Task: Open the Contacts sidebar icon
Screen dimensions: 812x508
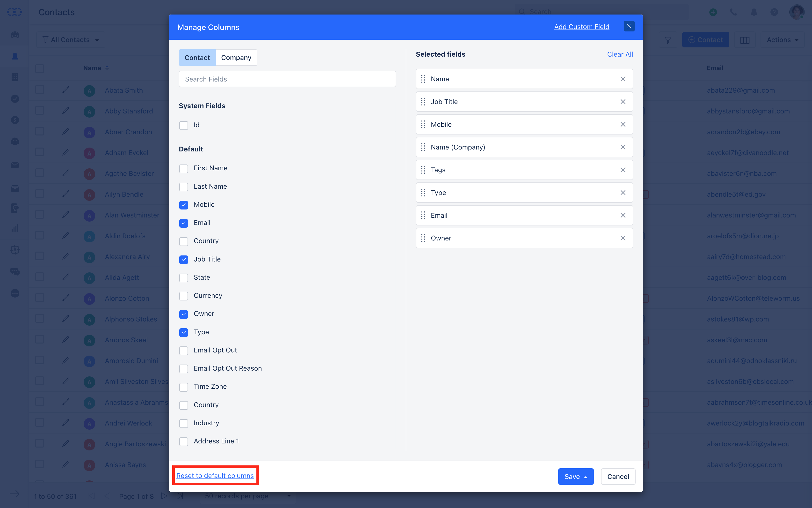Action: coord(15,56)
